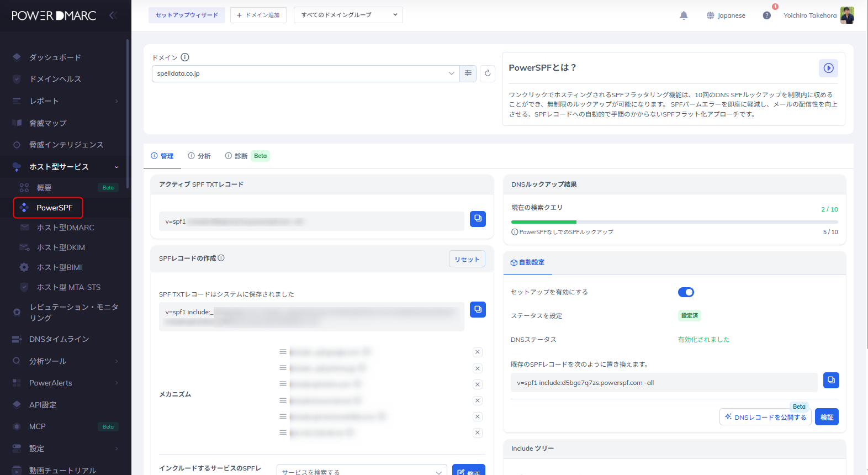Select the 自動設定 tab
This screenshot has width=868, height=475.
(528, 262)
